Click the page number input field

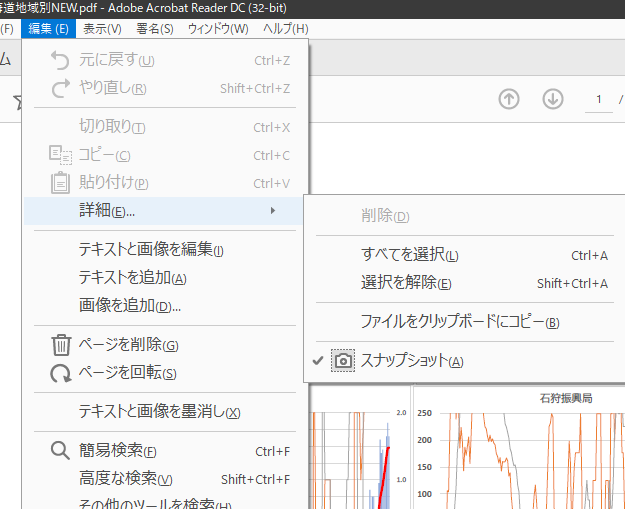point(599,100)
